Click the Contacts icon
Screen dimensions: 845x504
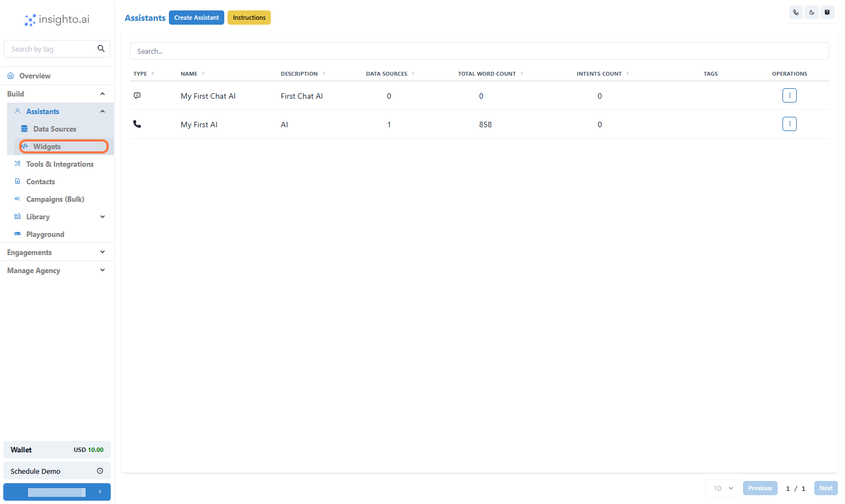coord(18,181)
